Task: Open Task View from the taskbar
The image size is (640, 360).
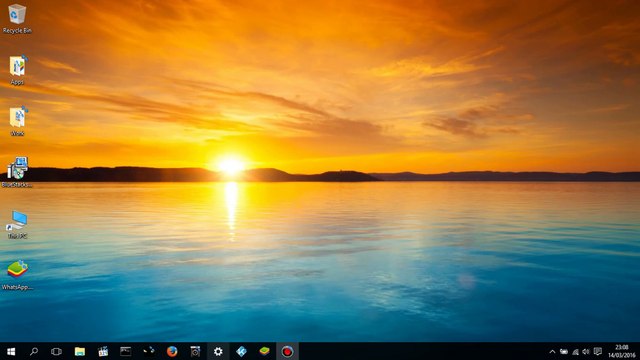Action: tap(56, 351)
